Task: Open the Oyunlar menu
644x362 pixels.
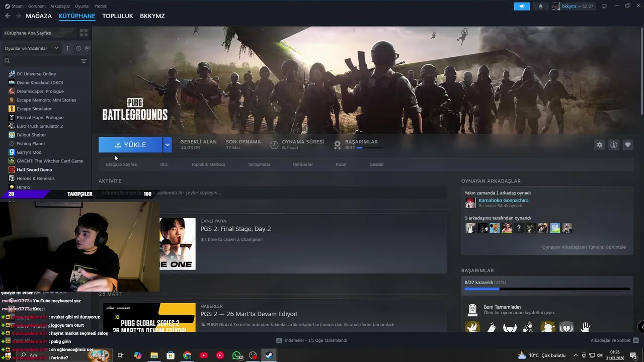Action: 82,6
